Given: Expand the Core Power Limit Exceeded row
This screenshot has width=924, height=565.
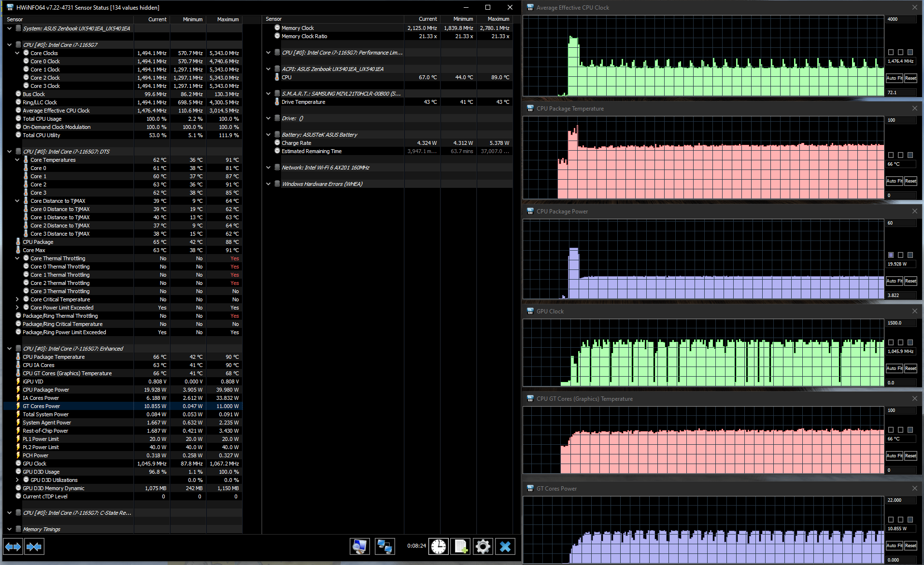Looking at the screenshot, I should click(17, 308).
